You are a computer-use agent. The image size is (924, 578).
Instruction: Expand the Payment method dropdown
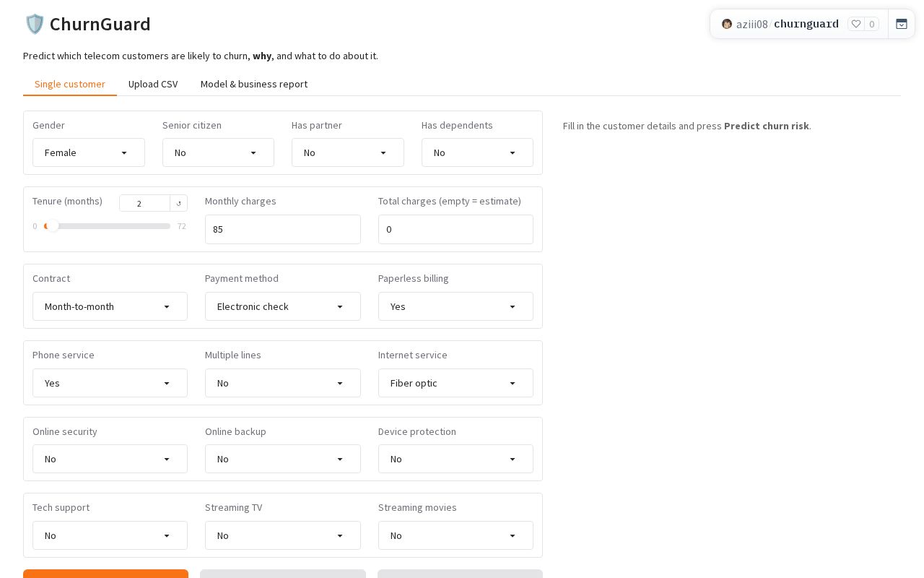pos(282,306)
